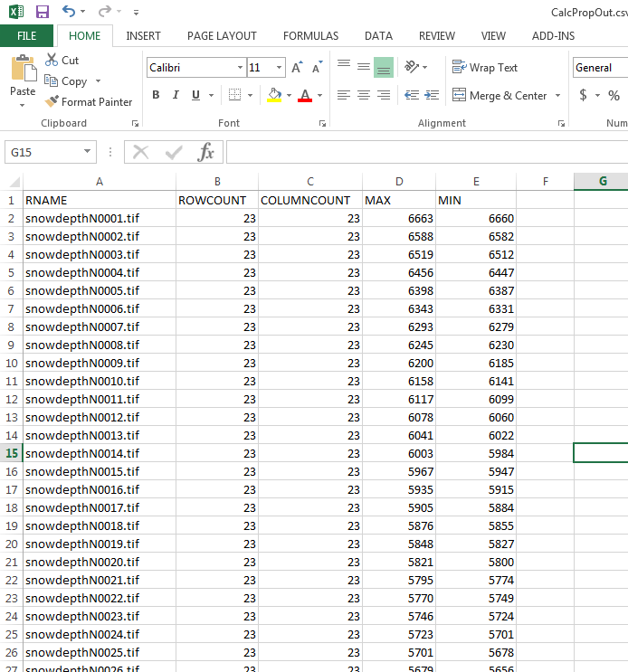Viewport: 628px width, 672px height.
Task: Click the Copy button
Action: point(66,81)
